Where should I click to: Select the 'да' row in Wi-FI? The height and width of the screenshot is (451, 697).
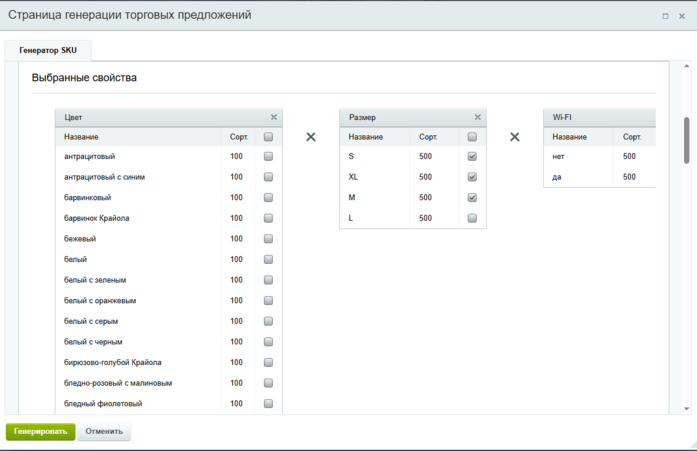coord(599,177)
